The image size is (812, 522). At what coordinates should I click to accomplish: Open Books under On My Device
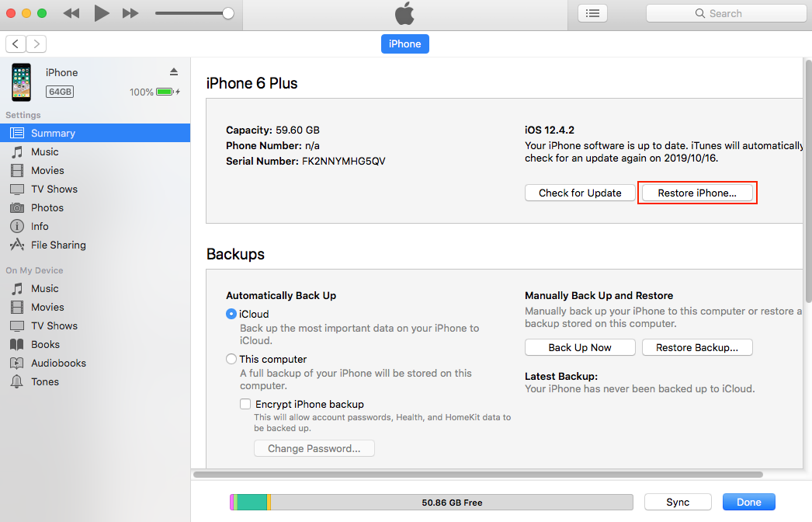[x=95, y=345]
